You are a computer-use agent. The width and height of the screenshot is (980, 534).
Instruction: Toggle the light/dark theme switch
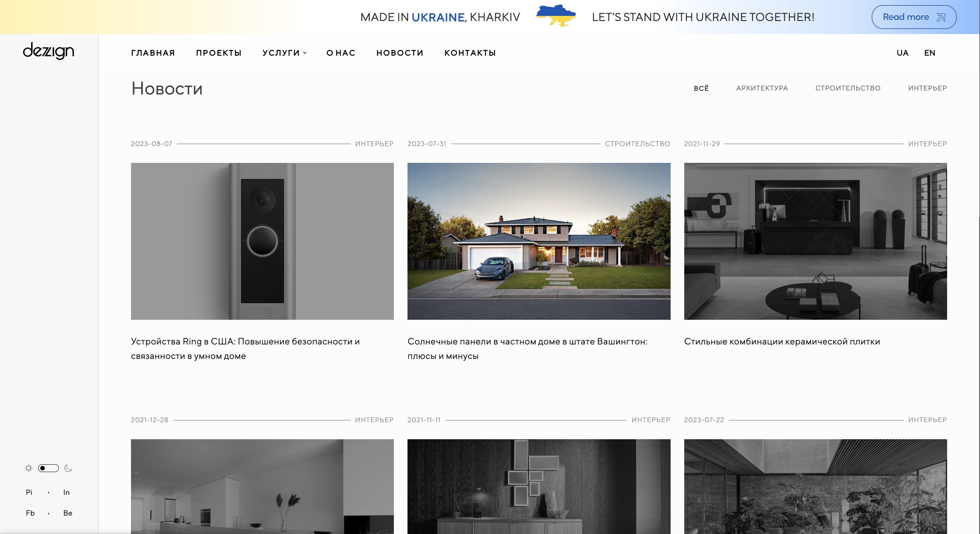click(x=48, y=468)
